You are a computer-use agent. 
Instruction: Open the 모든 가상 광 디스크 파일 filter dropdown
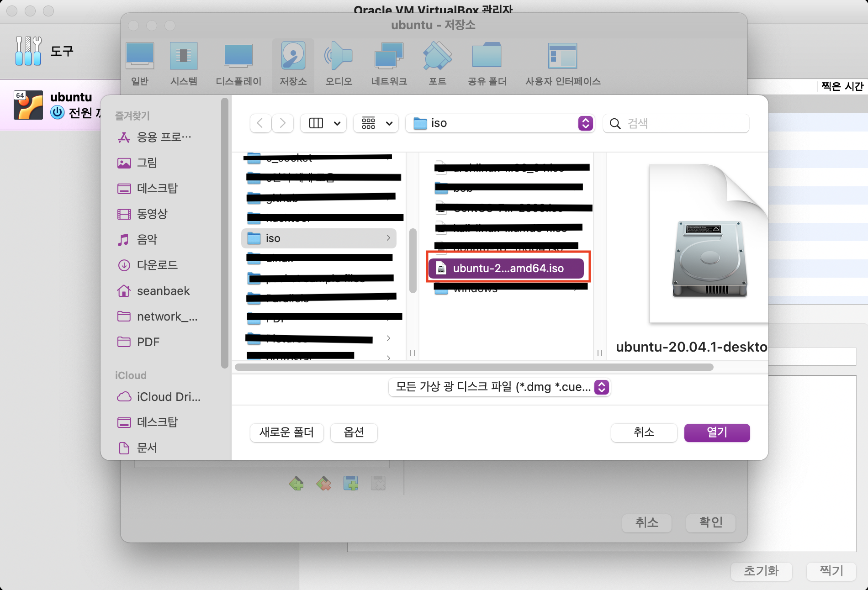[x=499, y=387]
